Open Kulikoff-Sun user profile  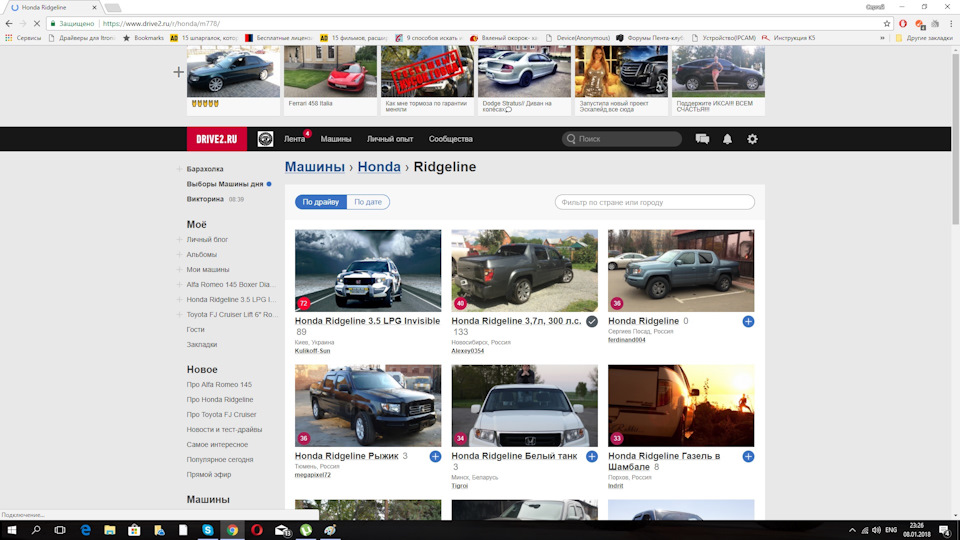click(x=312, y=351)
